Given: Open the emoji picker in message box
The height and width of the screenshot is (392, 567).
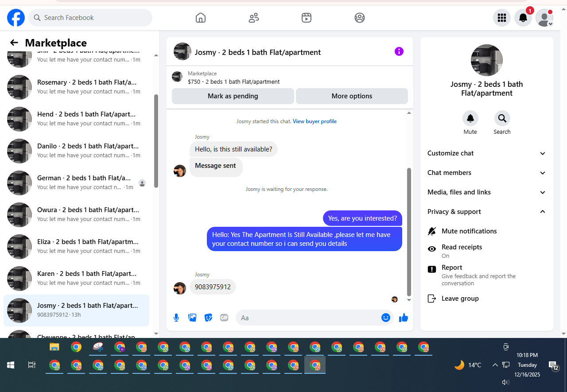Looking at the screenshot, I should click(x=386, y=318).
